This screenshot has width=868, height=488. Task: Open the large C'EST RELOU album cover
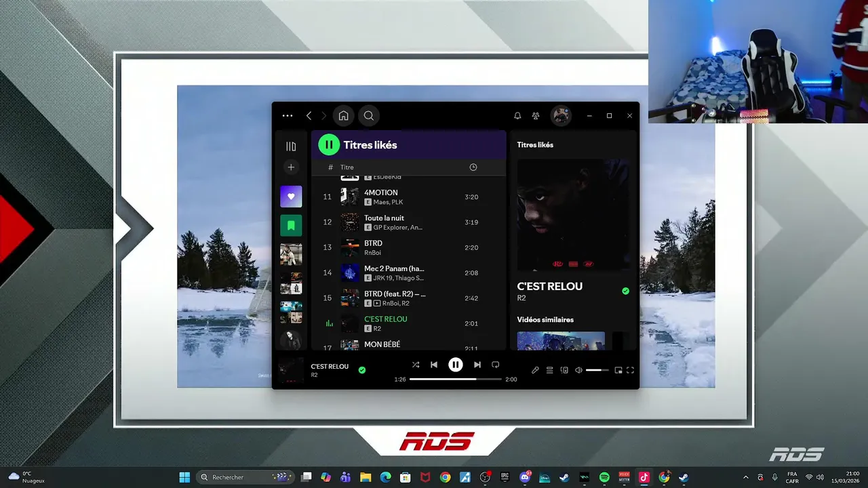(573, 214)
